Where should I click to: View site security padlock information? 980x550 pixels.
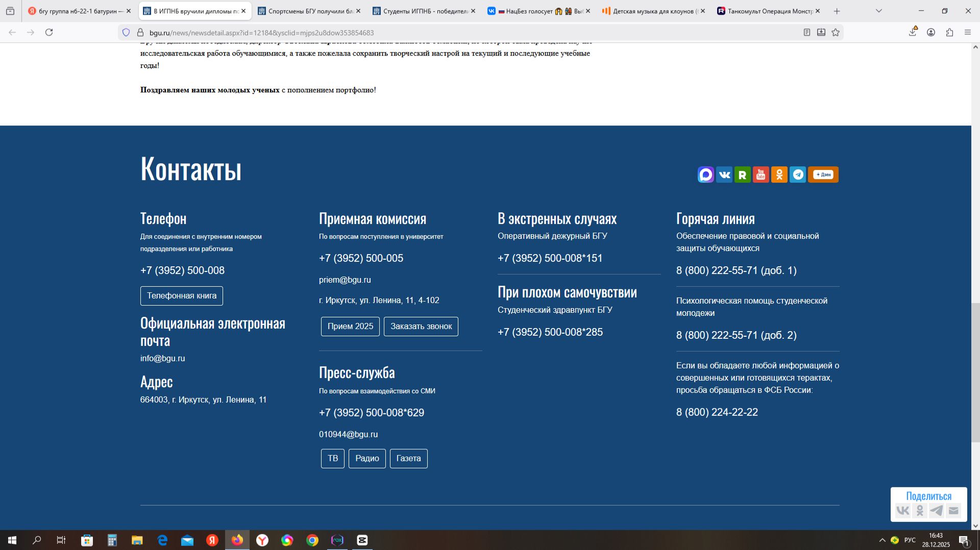tap(140, 32)
